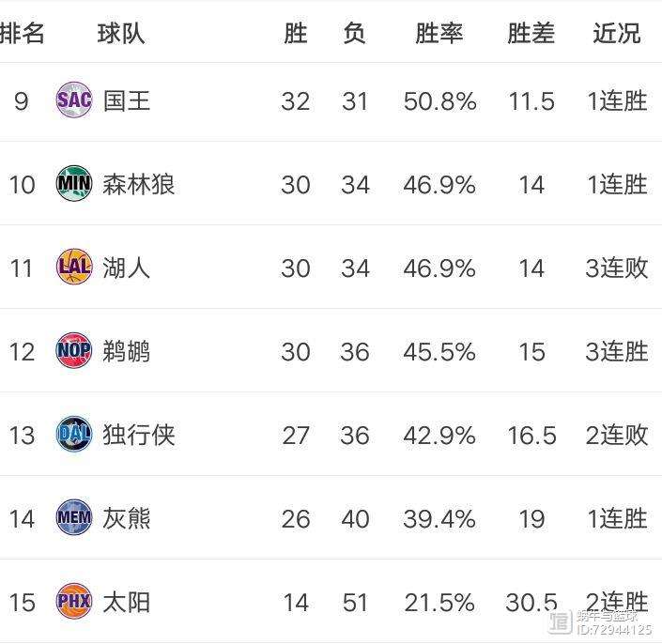Screen dimensions: 662x644
Task: Select the 鹈鹕 3连胜 streak cell
Action: pos(617,351)
